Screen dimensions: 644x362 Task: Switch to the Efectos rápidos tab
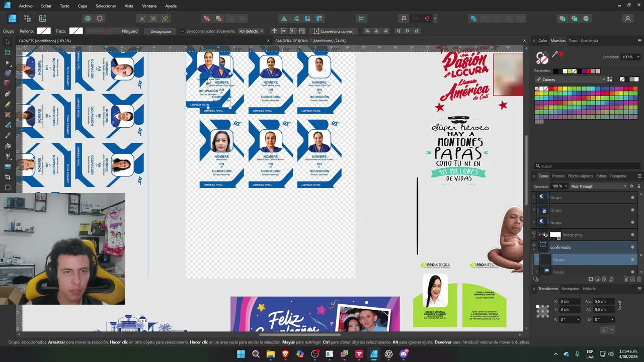coord(581,176)
